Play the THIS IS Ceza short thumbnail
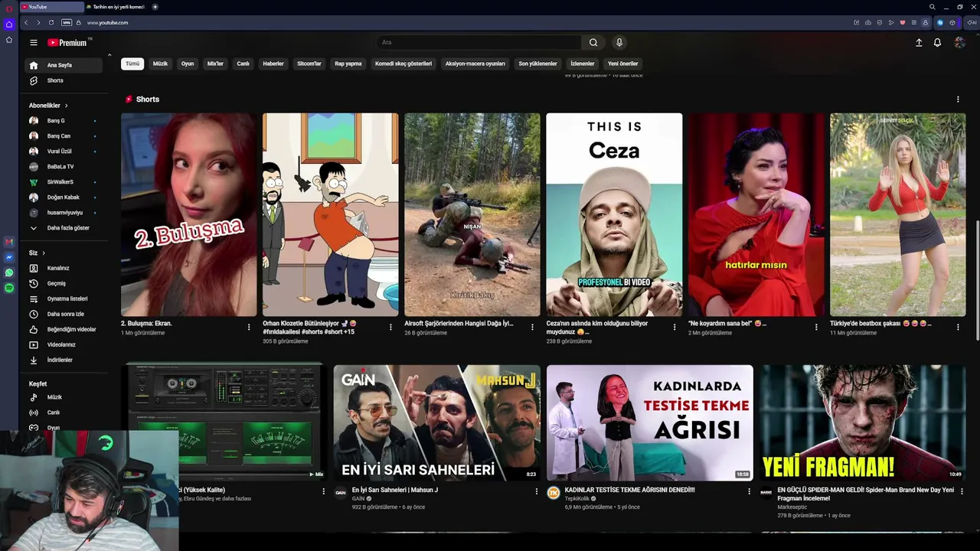Image resolution: width=980 pixels, height=551 pixels. click(x=614, y=215)
